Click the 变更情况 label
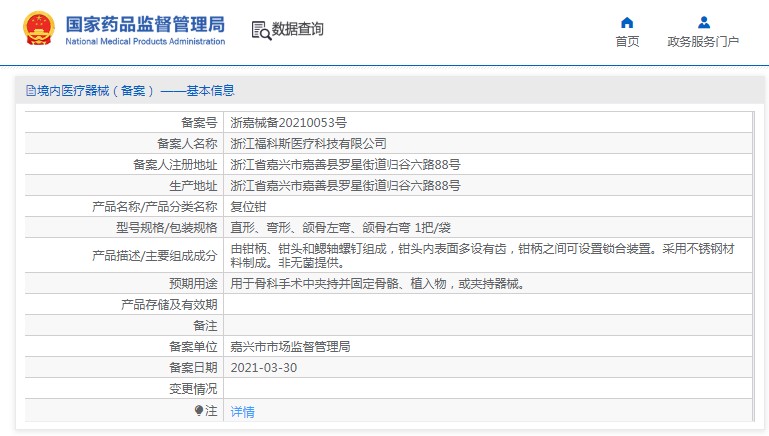 193,389
